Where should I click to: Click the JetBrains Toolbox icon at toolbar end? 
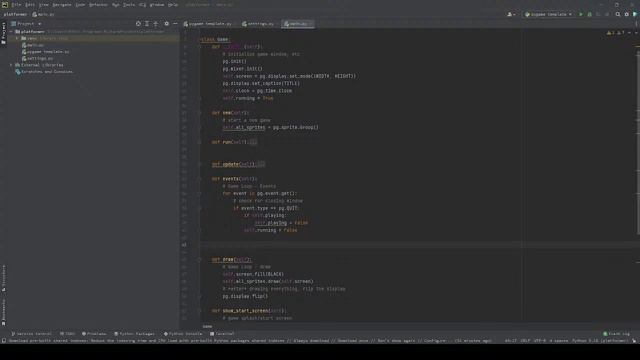click(635, 14)
